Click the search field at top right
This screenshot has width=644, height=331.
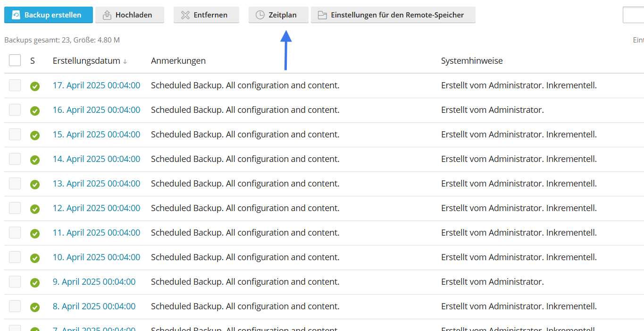[x=634, y=15]
